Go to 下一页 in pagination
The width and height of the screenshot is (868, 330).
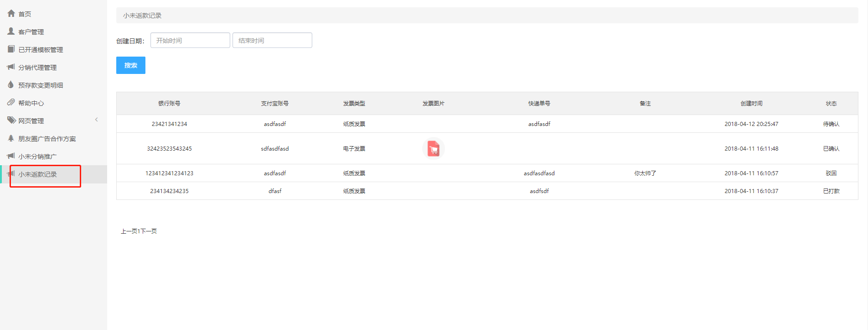tap(149, 231)
